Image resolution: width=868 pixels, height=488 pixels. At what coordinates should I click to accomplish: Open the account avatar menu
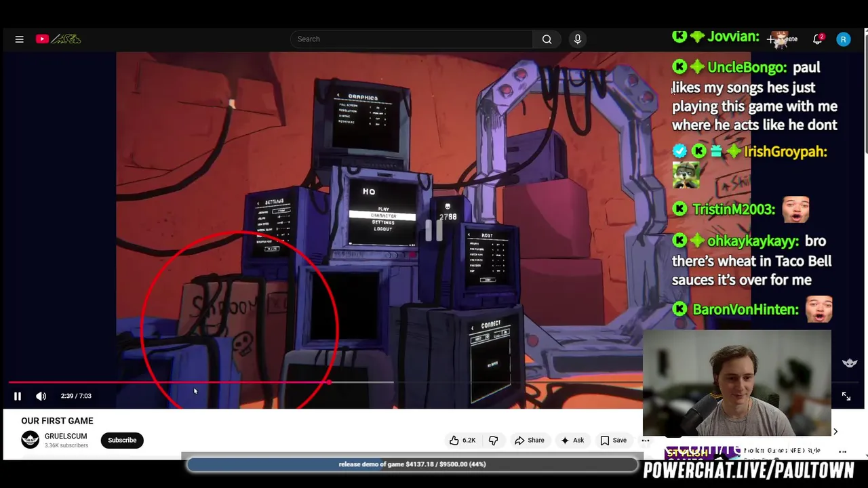844,39
